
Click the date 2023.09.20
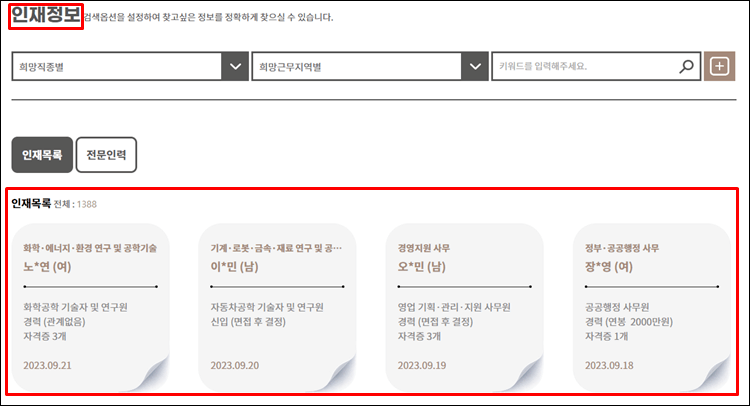coord(234,365)
